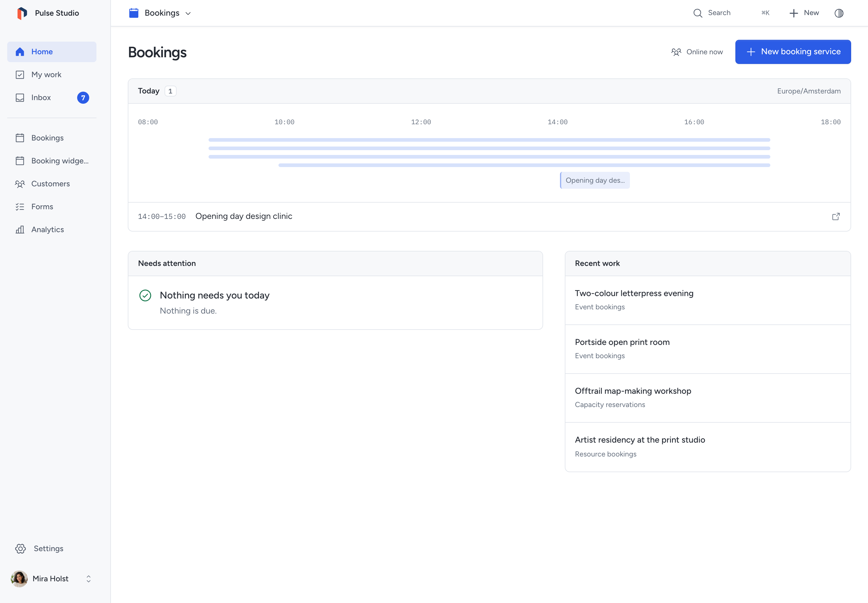Click the Today count badge showing 1
The image size is (868, 603).
click(x=170, y=91)
